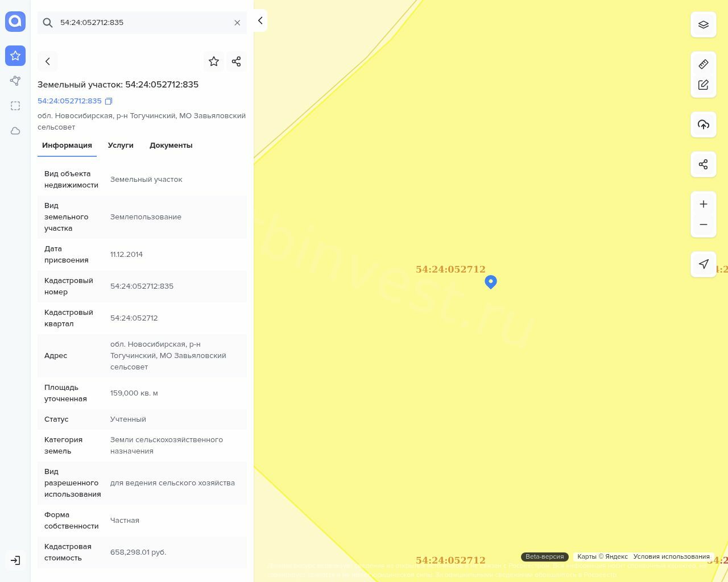Click the cloud upload icon on map
This screenshot has height=582, width=728.
point(704,124)
